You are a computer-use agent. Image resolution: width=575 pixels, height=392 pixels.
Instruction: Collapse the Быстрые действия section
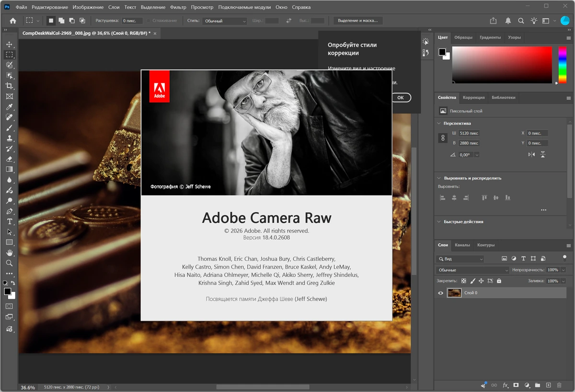click(x=439, y=222)
